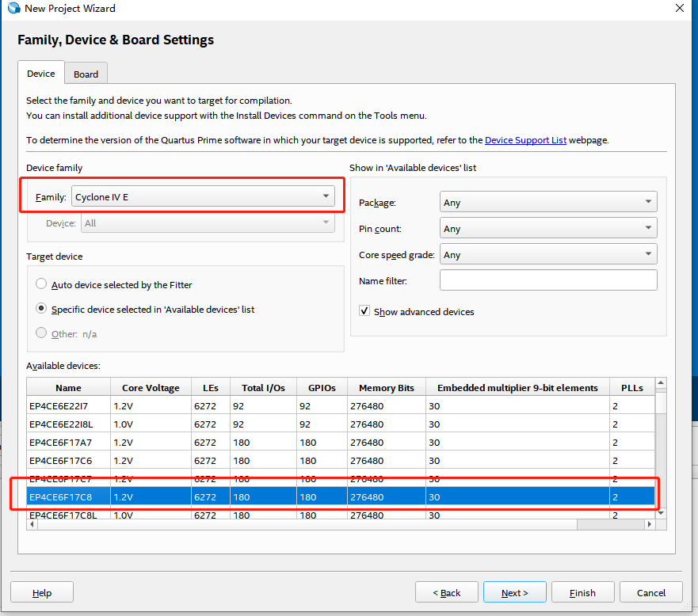Select the EP4CE6F17C6 device row
The height and width of the screenshot is (616, 698).
(60, 460)
